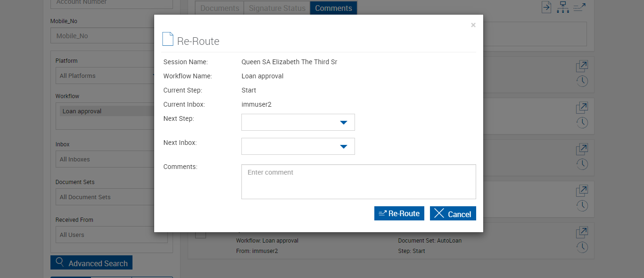Expand the Next Step dropdown
644x278 pixels.
click(298, 122)
